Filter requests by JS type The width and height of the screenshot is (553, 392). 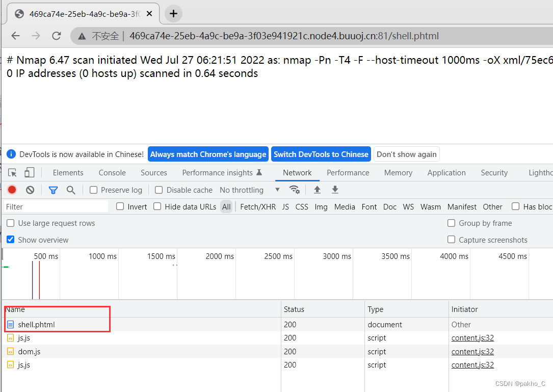click(285, 207)
